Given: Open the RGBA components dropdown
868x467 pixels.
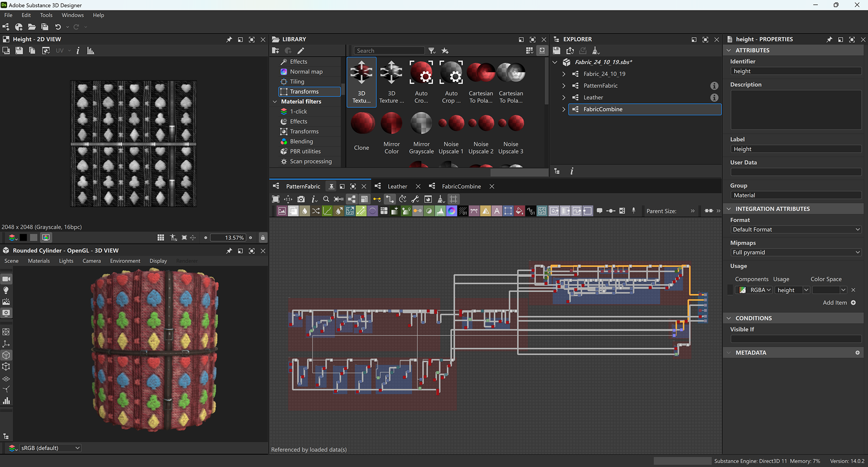Looking at the screenshot, I should (754, 290).
